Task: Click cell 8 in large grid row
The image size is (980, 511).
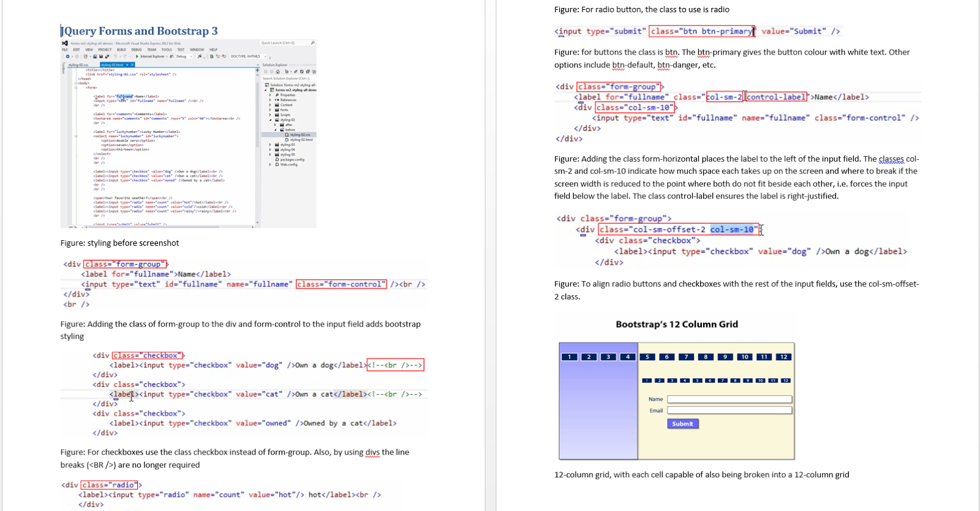Action: [706, 357]
